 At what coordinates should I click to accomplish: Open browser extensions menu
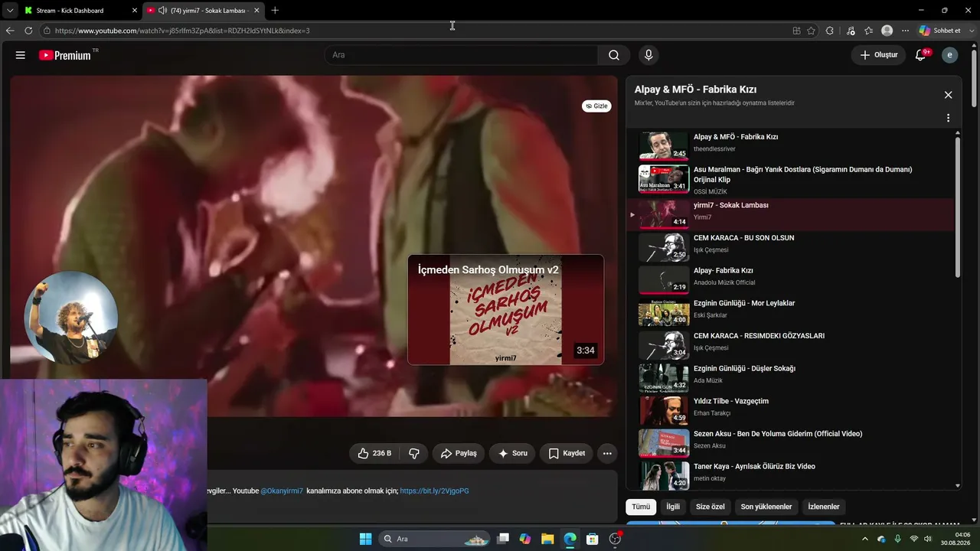click(830, 31)
